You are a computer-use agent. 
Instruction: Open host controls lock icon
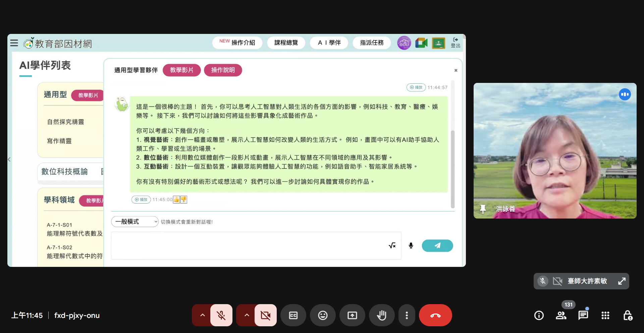(628, 315)
